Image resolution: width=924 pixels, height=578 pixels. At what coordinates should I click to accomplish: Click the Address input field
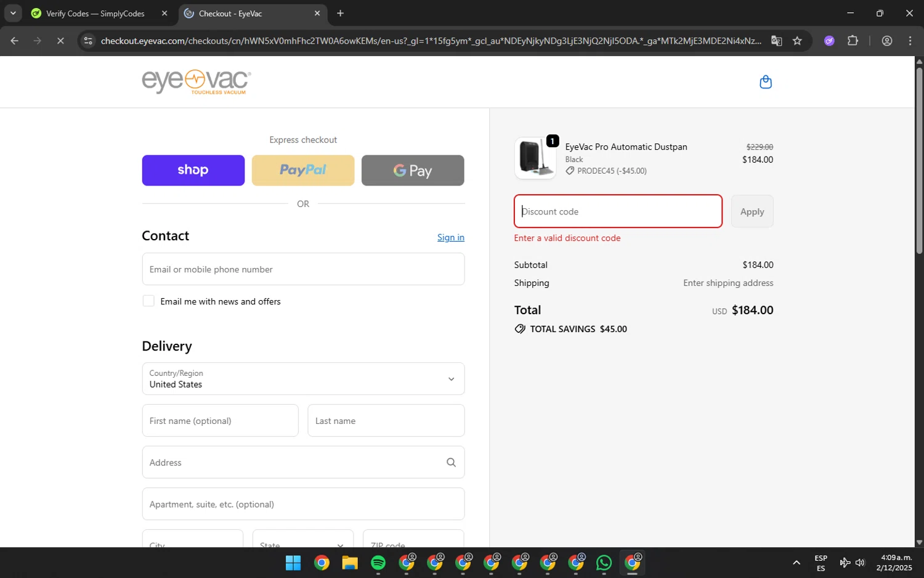tap(303, 462)
